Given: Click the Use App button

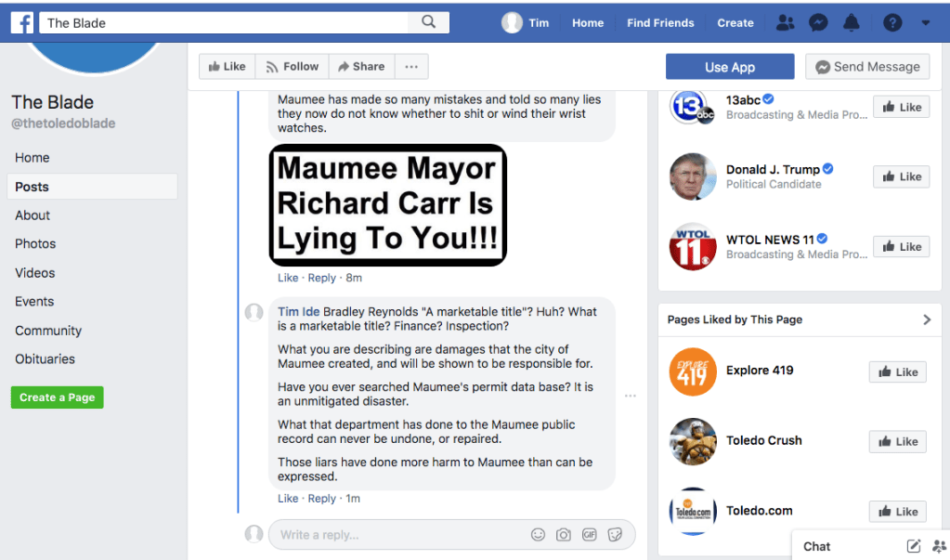Looking at the screenshot, I should 730,67.
